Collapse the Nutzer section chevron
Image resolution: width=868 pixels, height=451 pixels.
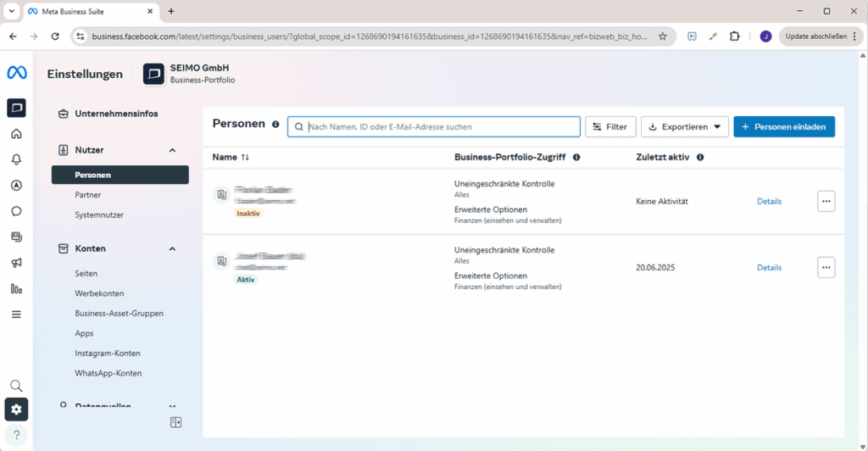point(172,150)
